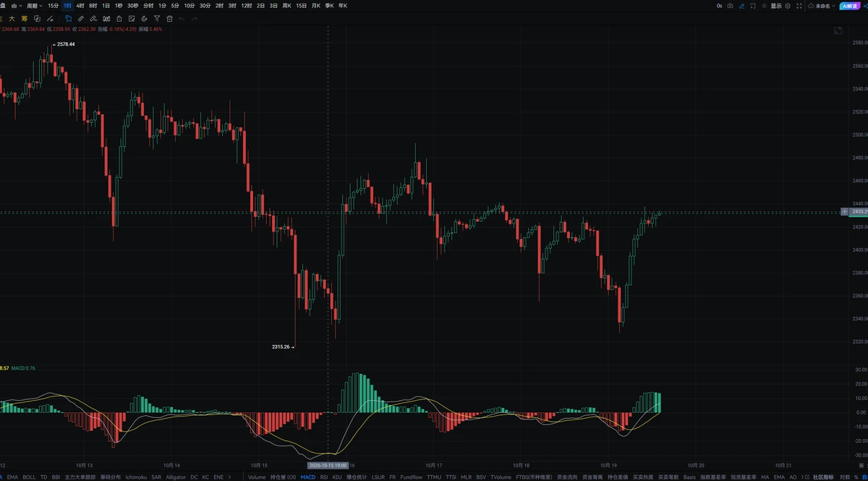Switch to the 15分 timeframe
This screenshot has width=868, height=481.
[x=54, y=6]
